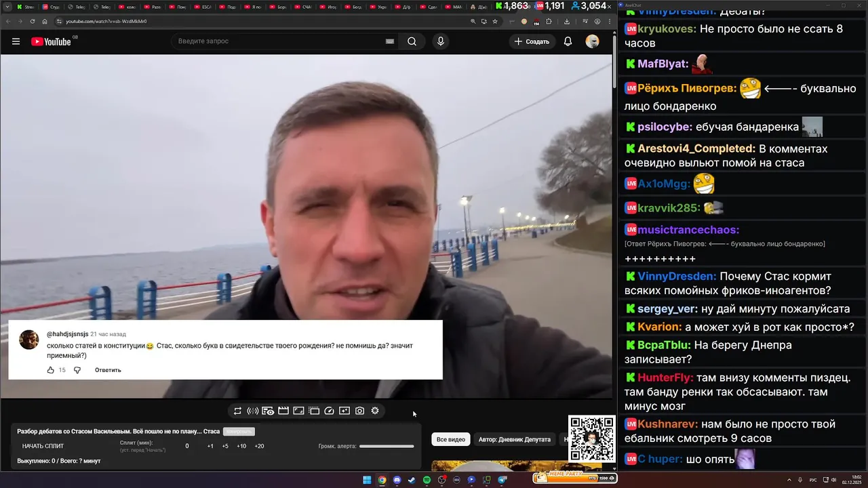Like the comment by @hahdjsjsnsjs
The width and height of the screenshot is (868, 488).
(51, 370)
